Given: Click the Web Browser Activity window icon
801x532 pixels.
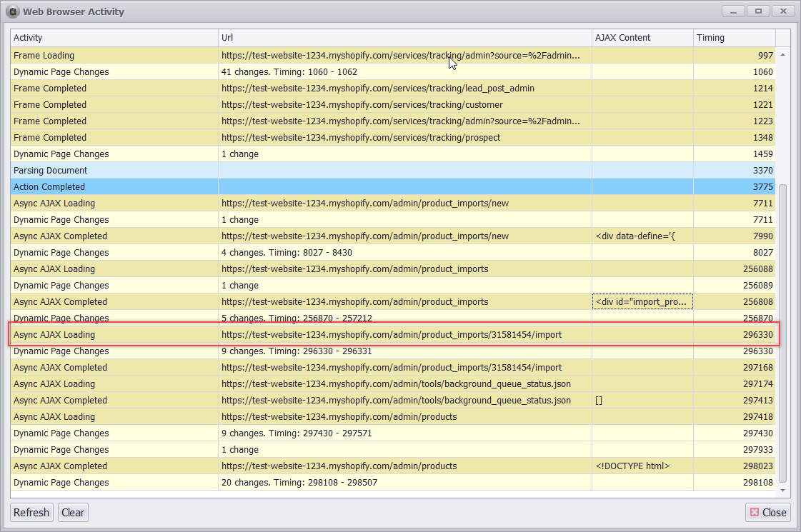Looking at the screenshot, I should click(x=12, y=11).
